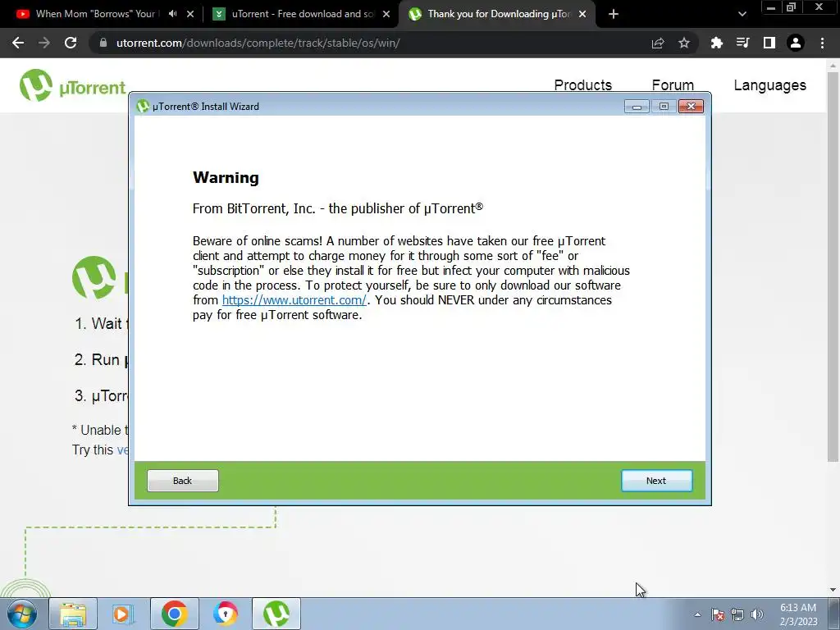This screenshot has width=840, height=630.
Task: Go back using the browser back arrow
Action: click(18, 43)
